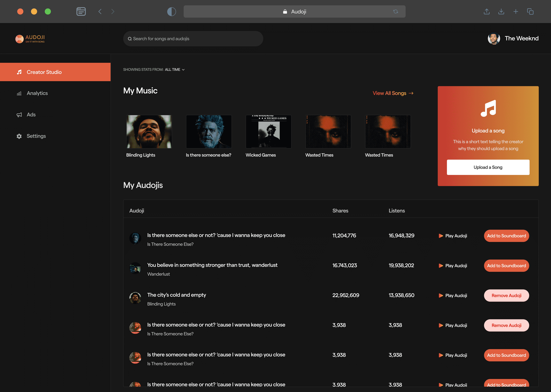Click the Wanderlust song subtitle

coord(159,274)
